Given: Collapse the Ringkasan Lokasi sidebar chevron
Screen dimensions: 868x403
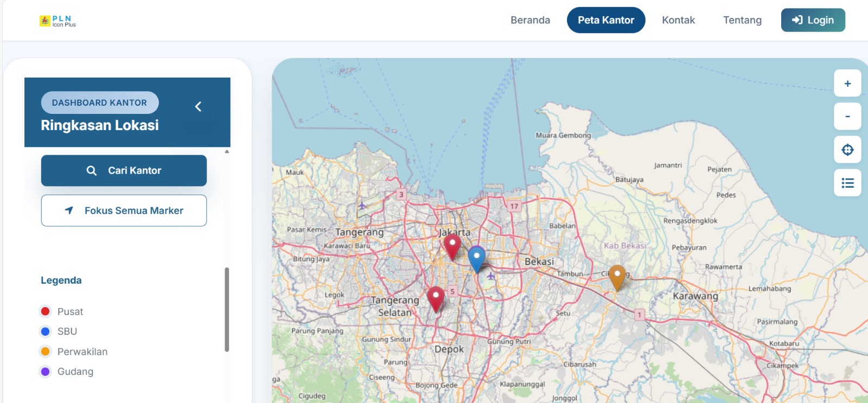Looking at the screenshot, I should (199, 107).
